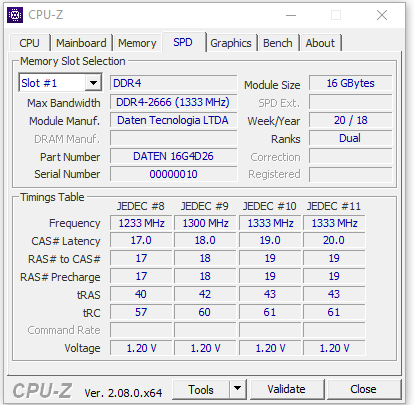Image resolution: width=414 pixels, height=405 pixels.
Task: Select the Slot #1 combo box
Action: pos(60,83)
